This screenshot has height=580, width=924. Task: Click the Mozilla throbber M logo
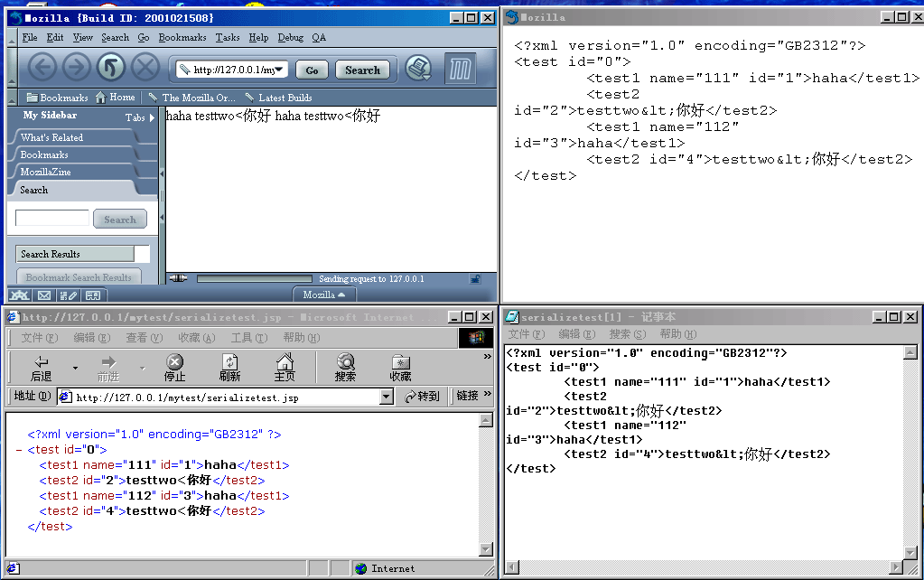click(x=461, y=69)
